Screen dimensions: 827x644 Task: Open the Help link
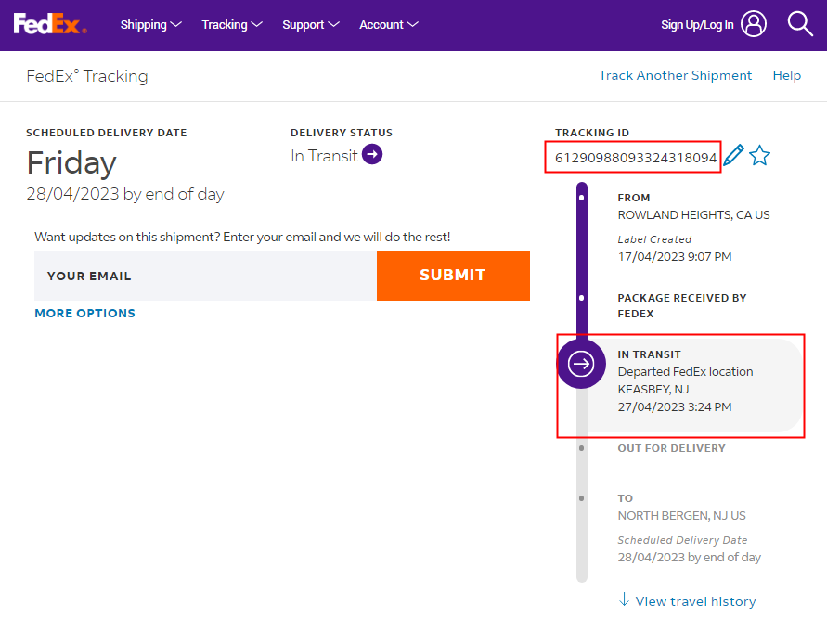[x=786, y=76]
